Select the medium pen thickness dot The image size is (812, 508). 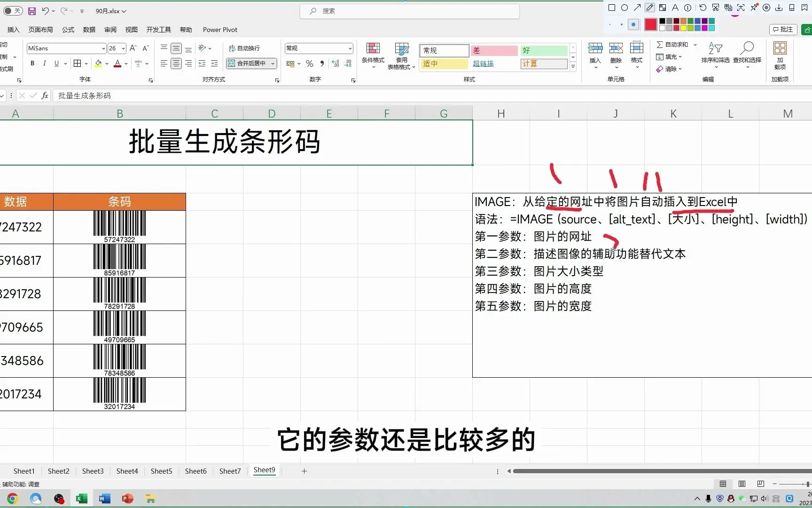(621, 24)
